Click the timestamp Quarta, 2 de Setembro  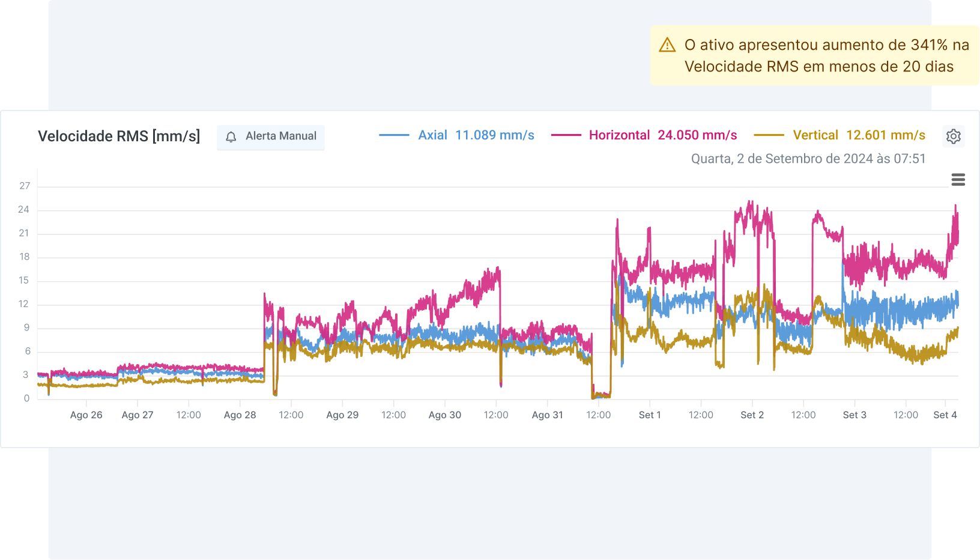tap(808, 159)
